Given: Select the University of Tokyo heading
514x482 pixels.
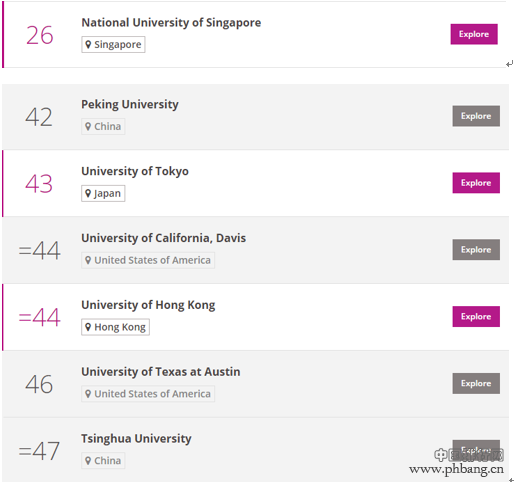Looking at the screenshot, I should [135, 171].
